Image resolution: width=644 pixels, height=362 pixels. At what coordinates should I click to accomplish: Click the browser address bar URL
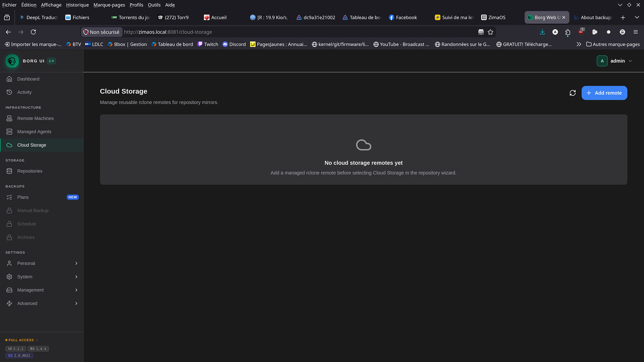[168, 32]
